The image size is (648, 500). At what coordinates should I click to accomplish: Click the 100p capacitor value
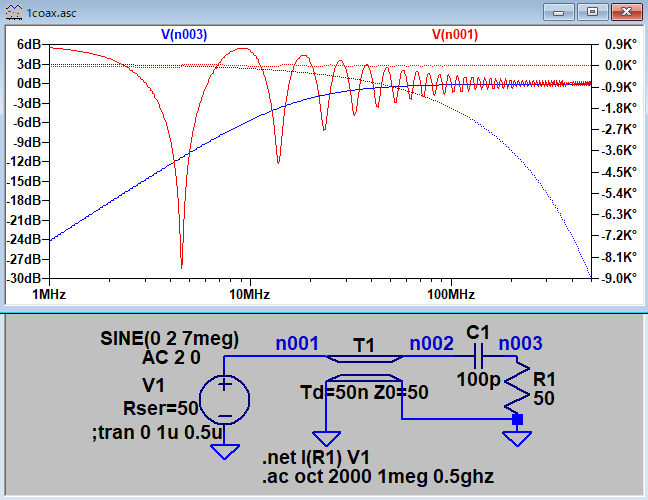(479, 379)
